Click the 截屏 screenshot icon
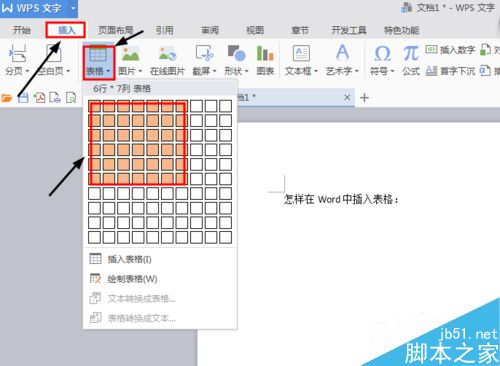500x366 pixels. [x=204, y=54]
